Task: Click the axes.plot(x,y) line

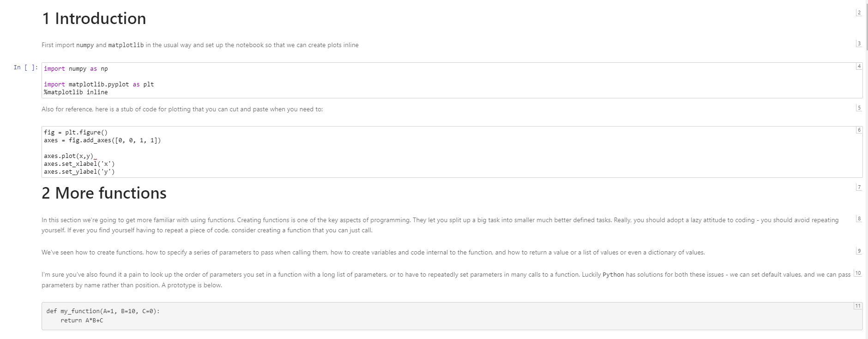Action: click(68, 156)
